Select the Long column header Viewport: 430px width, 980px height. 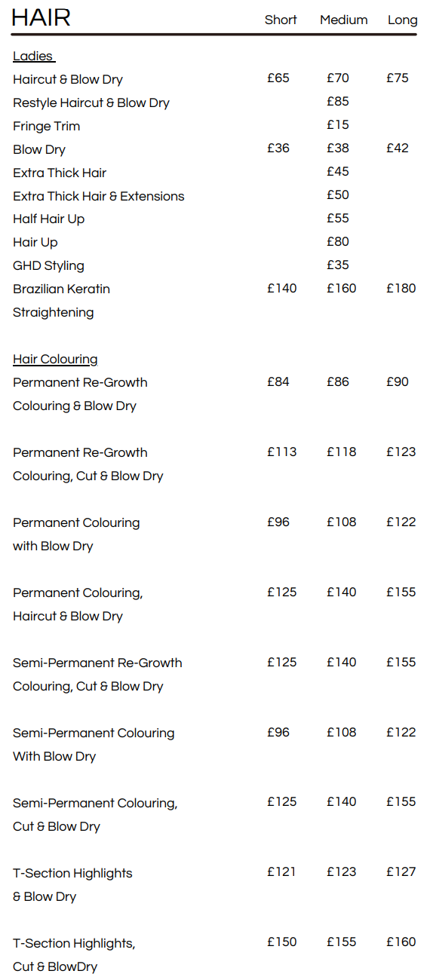pos(403,20)
